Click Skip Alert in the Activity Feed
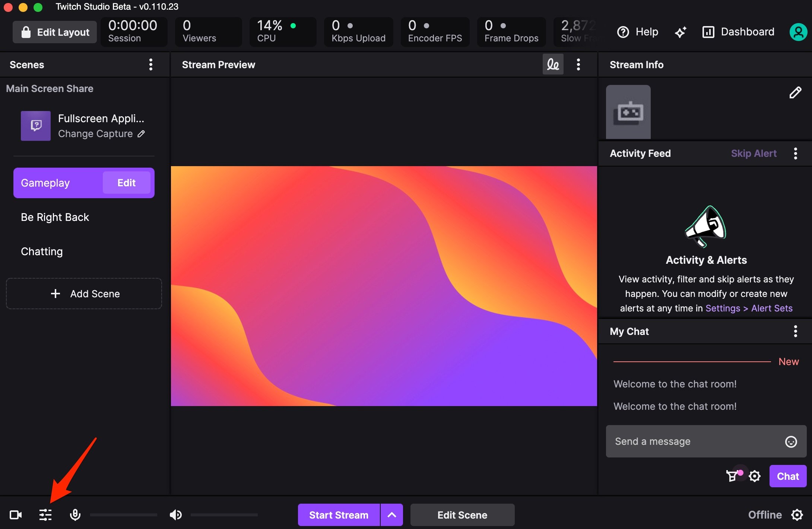This screenshot has height=529, width=812. point(754,153)
